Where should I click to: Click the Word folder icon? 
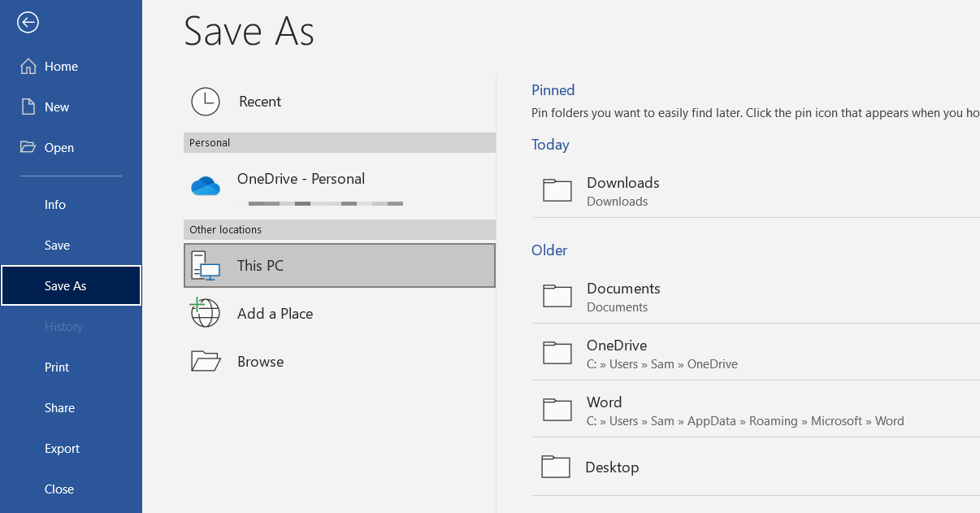point(557,410)
